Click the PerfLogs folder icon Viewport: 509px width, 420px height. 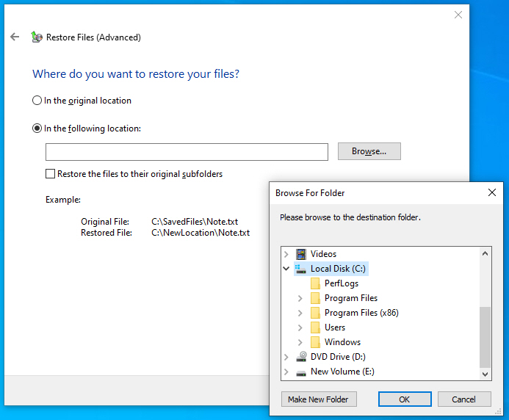[x=315, y=283]
